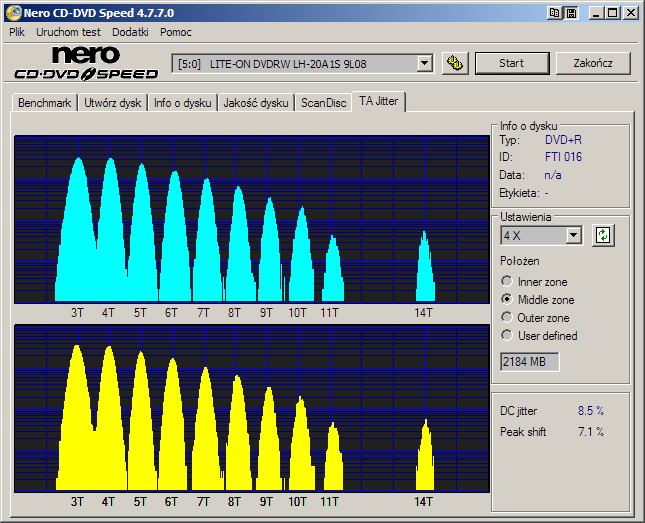Viewport: 645px width, 523px height.
Task: Open the Plik menu
Action: [x=17, y=32]
